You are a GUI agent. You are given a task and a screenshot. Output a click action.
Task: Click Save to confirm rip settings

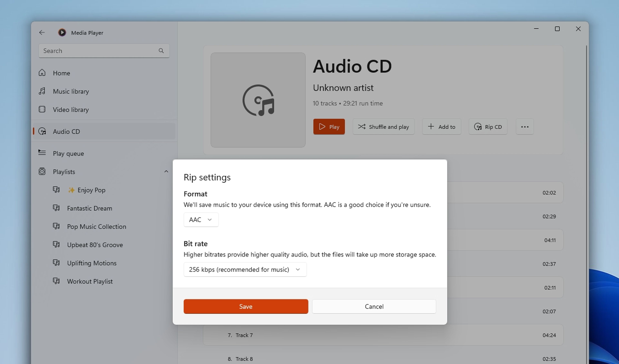coord(246,306)
